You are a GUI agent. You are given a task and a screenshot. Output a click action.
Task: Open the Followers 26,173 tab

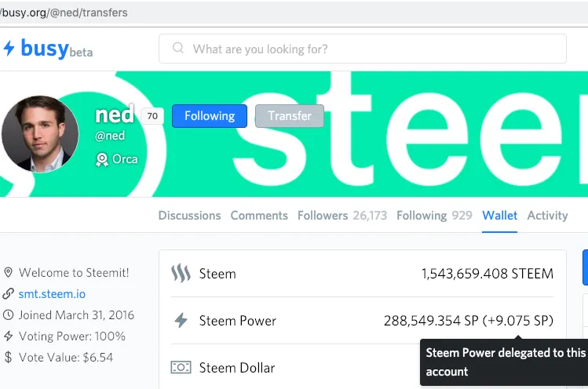point(342,216)
